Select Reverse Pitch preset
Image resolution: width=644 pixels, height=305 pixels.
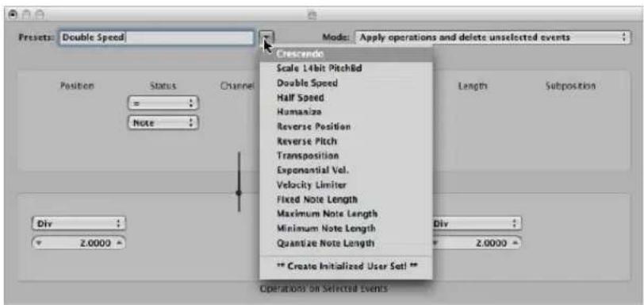346,141
